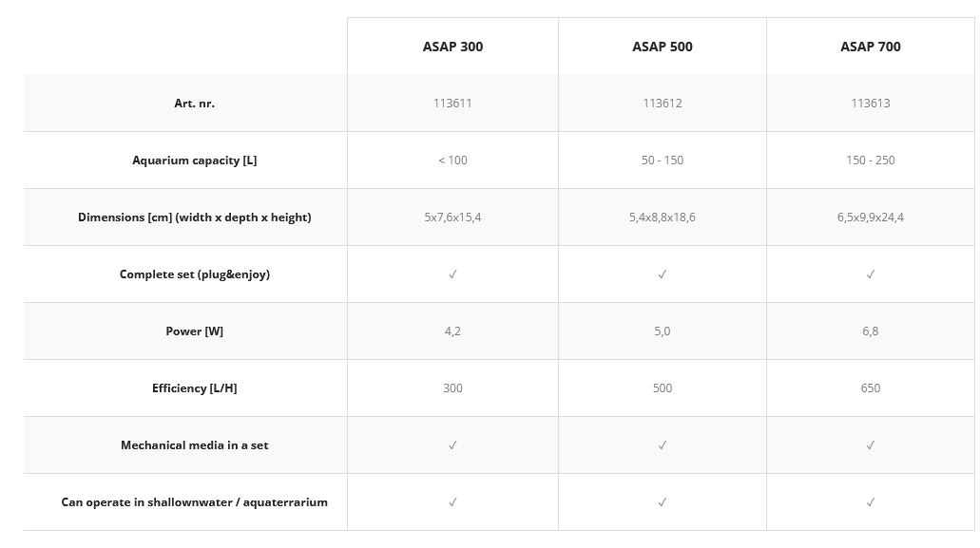Image resolution: width=980 pixels, height=548 pixels.
Task: Click ASAP 500 shallow water checkmark
Action: click(x=663, y=502)
